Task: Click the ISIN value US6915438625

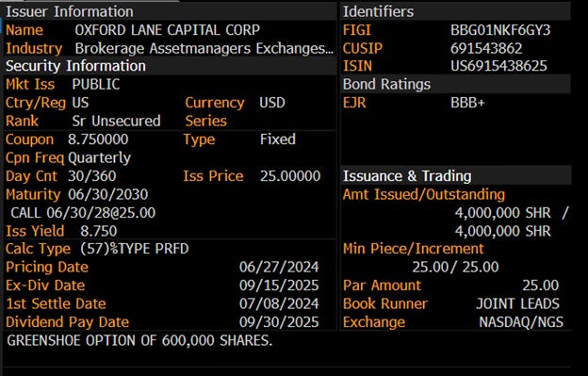Action: tap(498, 66)
